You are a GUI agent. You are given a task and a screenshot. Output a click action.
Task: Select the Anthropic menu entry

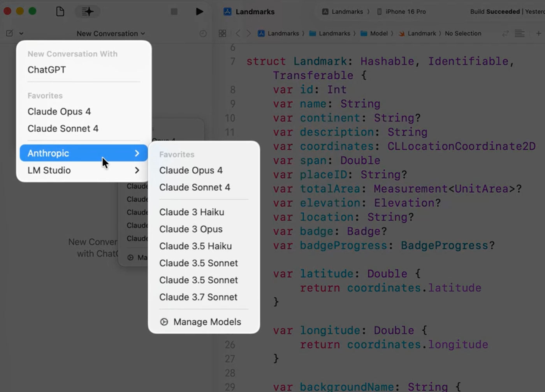click(48, 153)
